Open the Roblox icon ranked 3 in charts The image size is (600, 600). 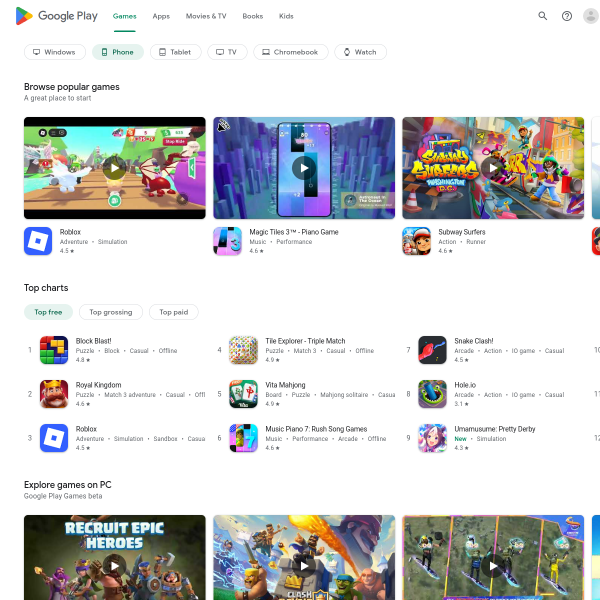54,438
